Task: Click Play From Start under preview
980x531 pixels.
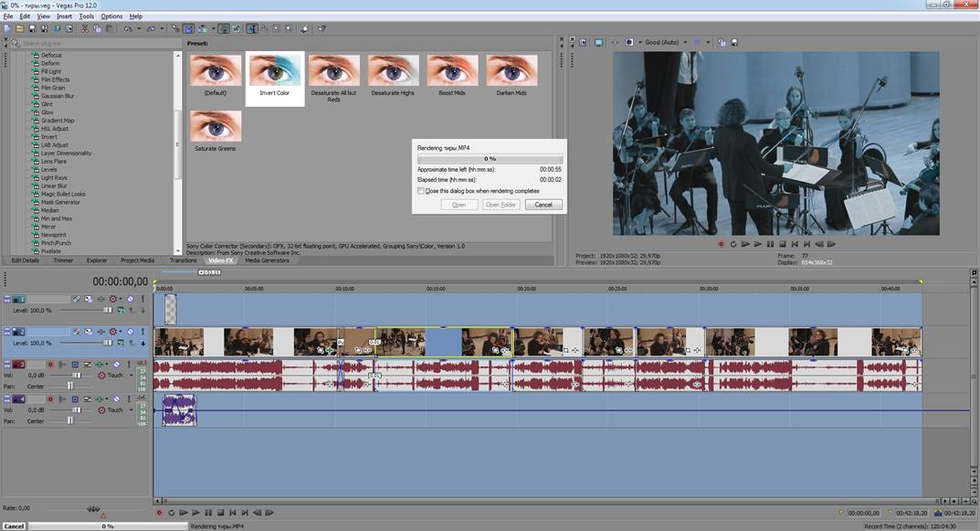Action: tap(745, 244)
